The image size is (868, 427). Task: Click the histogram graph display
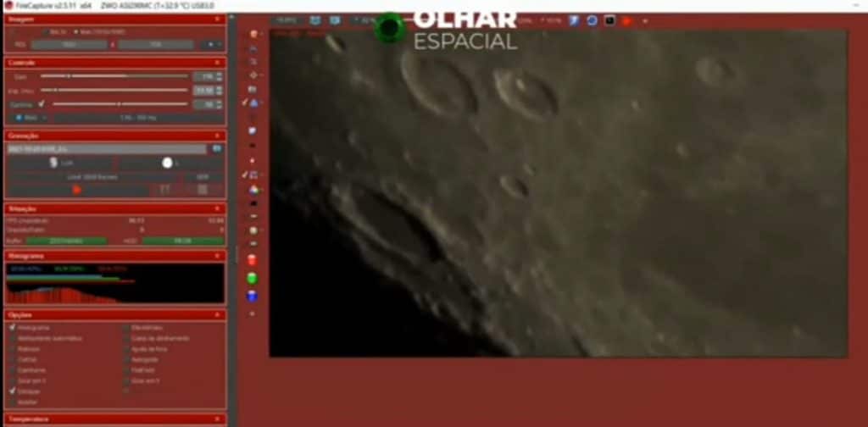pos(115,283)
